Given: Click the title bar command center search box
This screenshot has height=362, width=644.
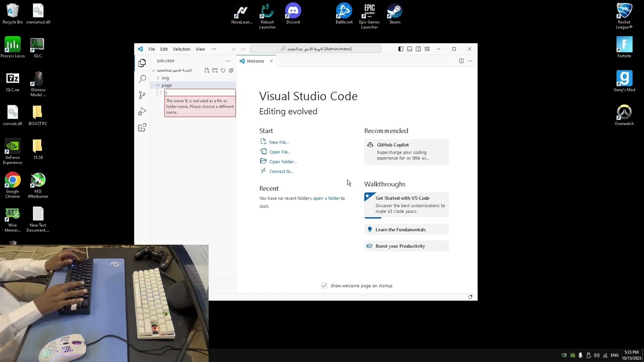Looking at the screenshot, I should 315,49.
